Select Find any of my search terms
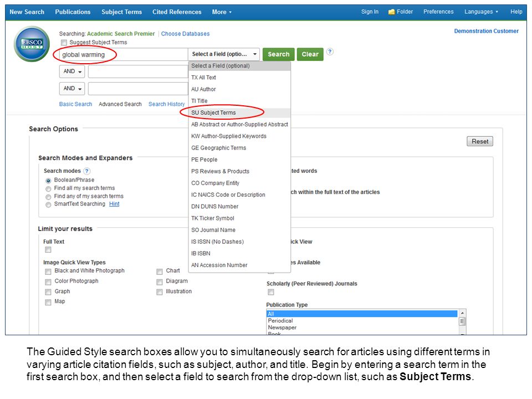 pos(48,197)
